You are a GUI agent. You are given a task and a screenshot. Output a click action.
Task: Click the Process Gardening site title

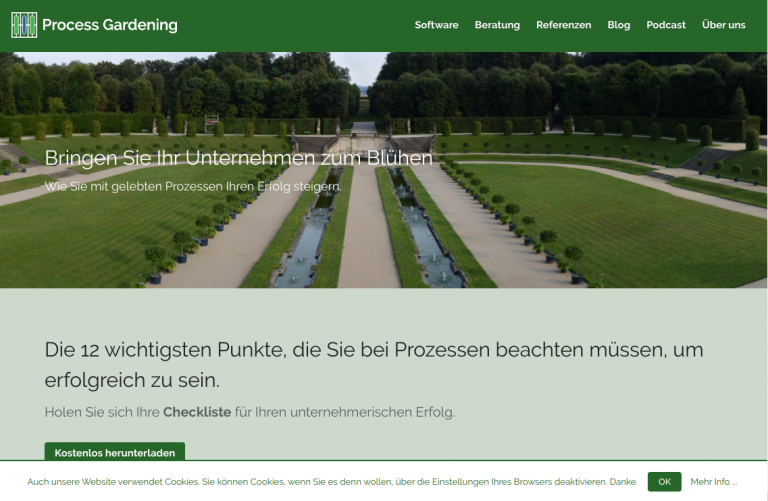[109, 25]
